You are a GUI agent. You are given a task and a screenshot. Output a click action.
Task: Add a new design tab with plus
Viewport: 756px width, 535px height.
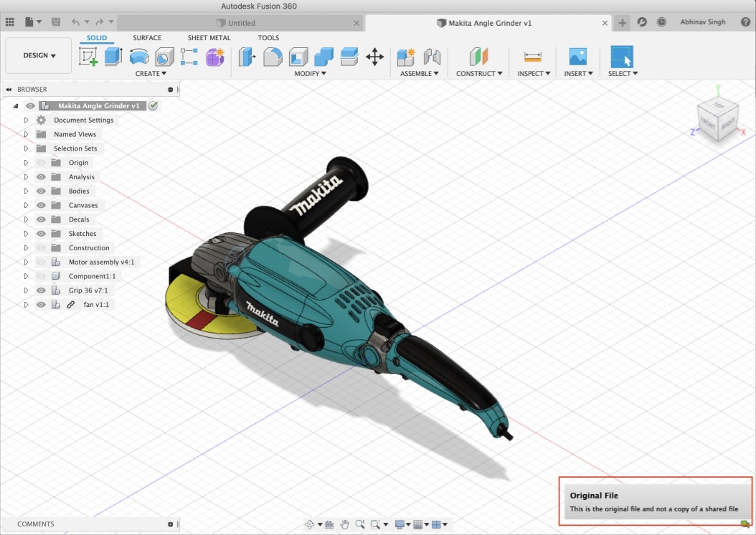coord(622,23)
